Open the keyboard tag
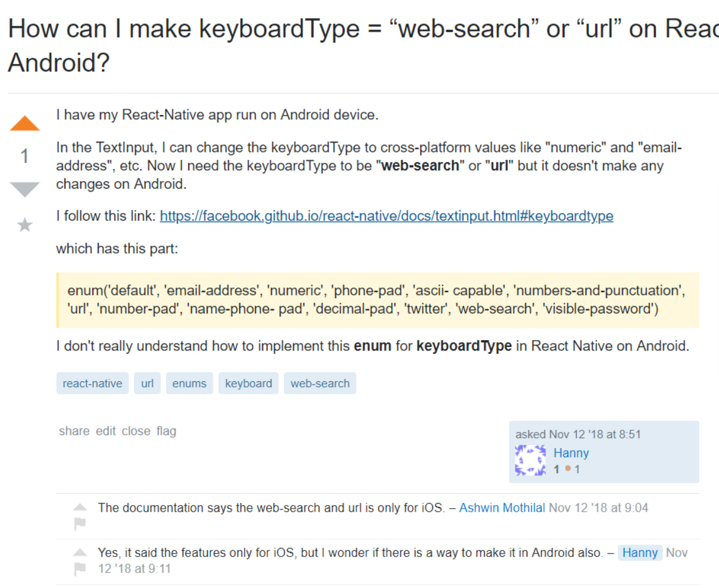Image resolution: width=719 pixels, height=588 pixels. click(x=249, y=383)
